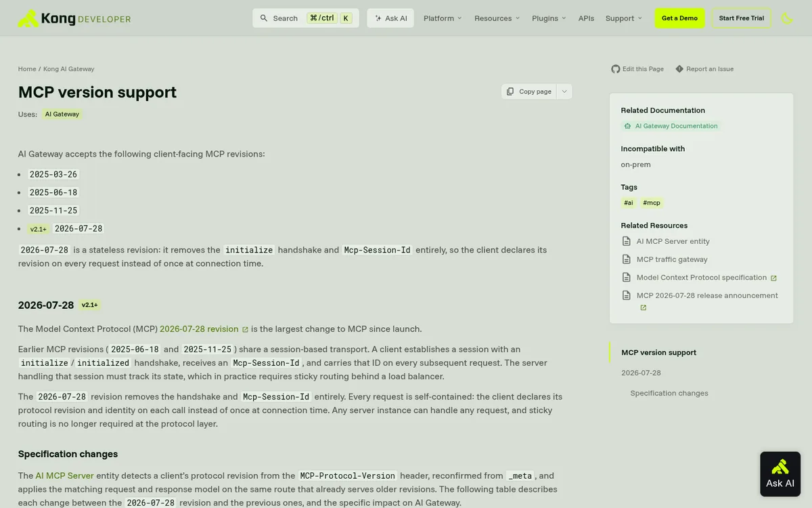
Task: Jump to Specification changes in page outline
Action: 669,393
